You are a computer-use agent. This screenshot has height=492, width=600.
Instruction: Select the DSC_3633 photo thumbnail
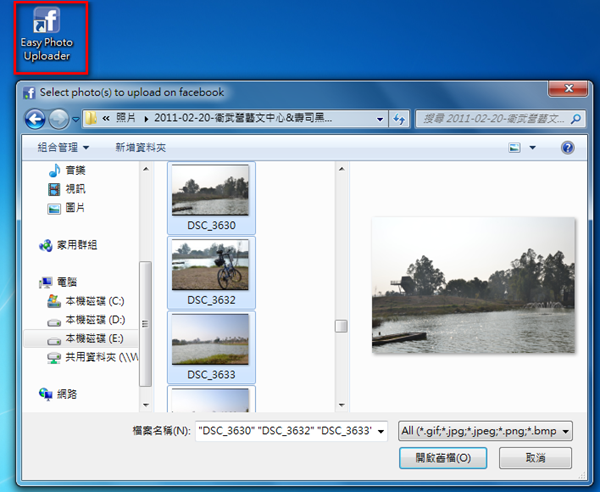point(210,339)
